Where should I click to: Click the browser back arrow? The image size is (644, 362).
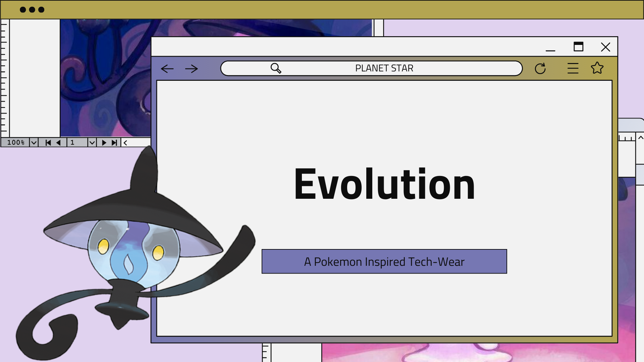[x=167, y=69]
